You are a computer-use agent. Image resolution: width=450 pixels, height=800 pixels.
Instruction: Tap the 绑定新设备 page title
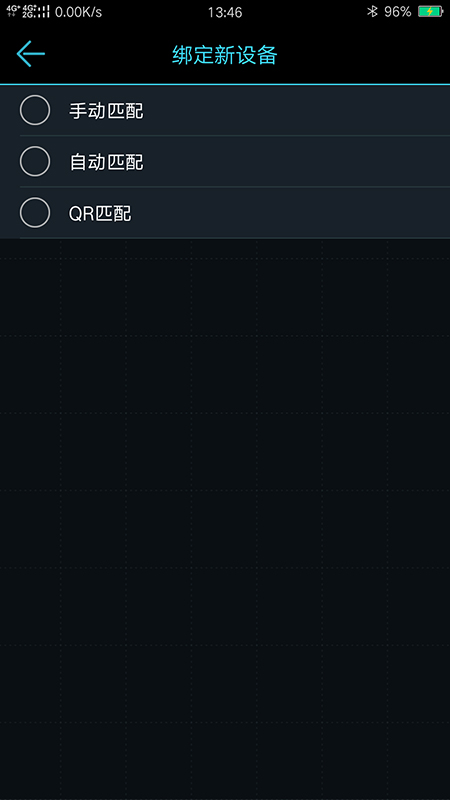pyautogui.click(x=224, y=55)
